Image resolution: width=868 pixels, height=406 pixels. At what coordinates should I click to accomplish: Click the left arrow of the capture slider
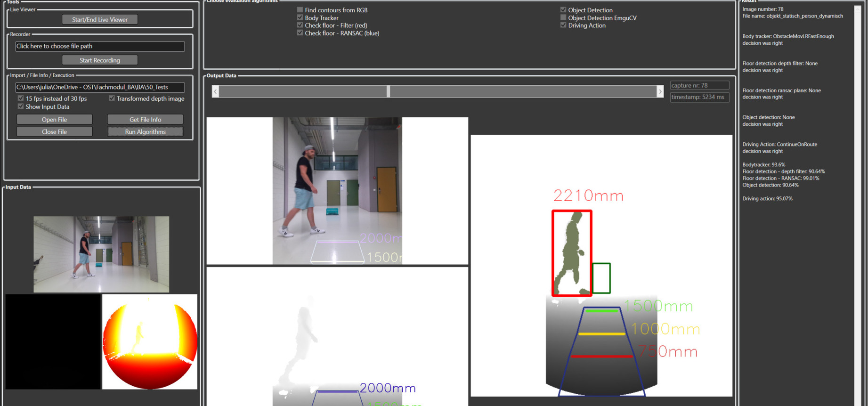coord(215,91)
